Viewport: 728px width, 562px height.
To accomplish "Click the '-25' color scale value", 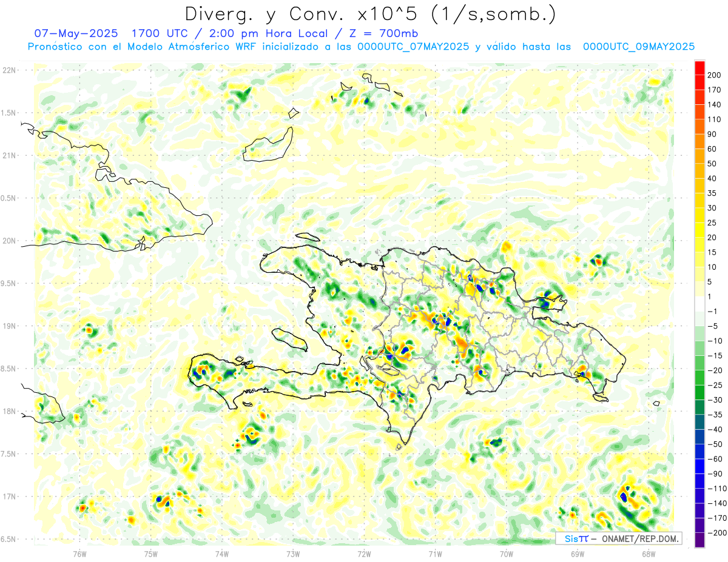I will 715,385.
